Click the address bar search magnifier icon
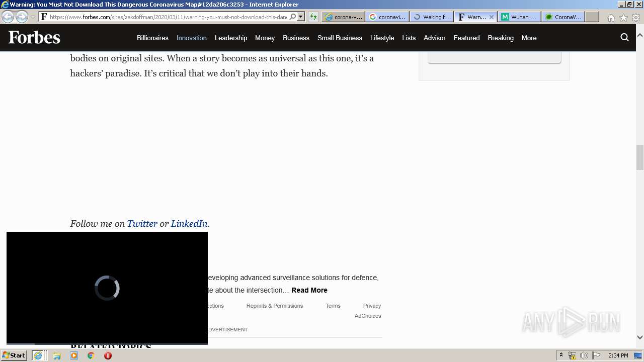The width and height of the screenshot is (644, 362). (x=293, y=17)
